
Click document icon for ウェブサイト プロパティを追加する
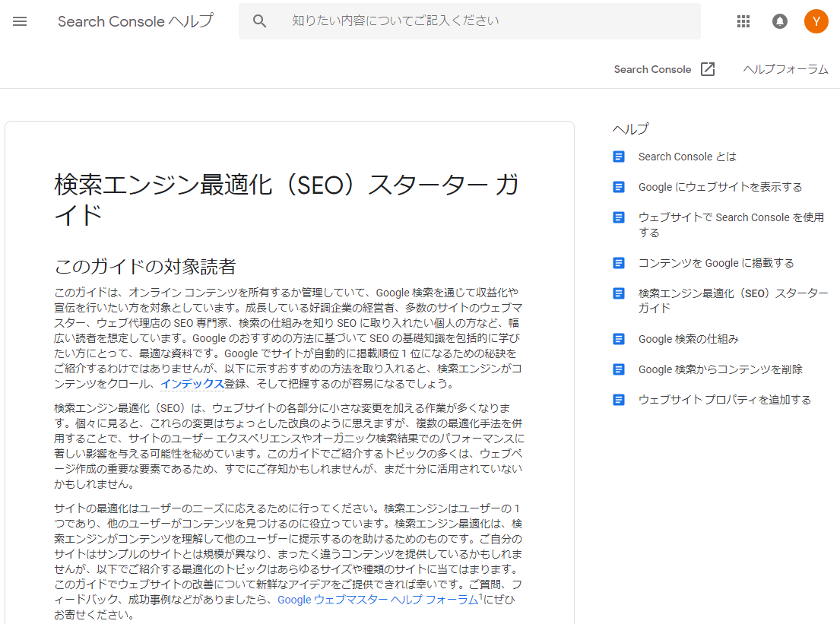click(x=619, y=400)
